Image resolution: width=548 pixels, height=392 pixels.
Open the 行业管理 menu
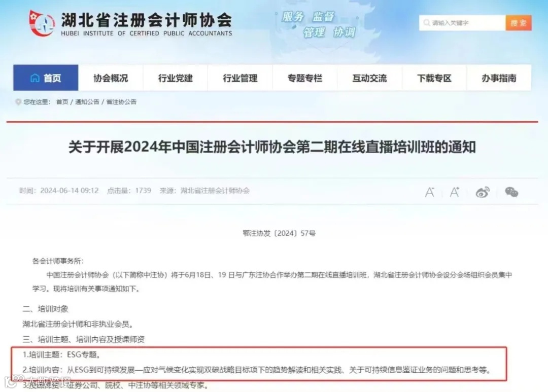[x=240, y=78]
